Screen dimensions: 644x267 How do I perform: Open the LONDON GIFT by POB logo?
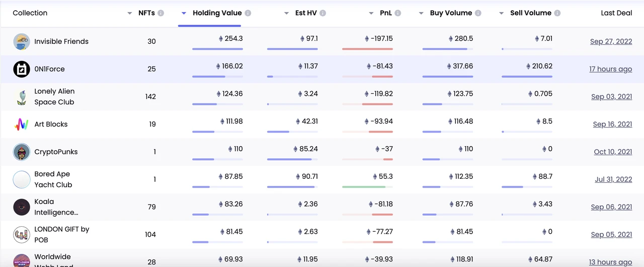[x=22, y=234]
